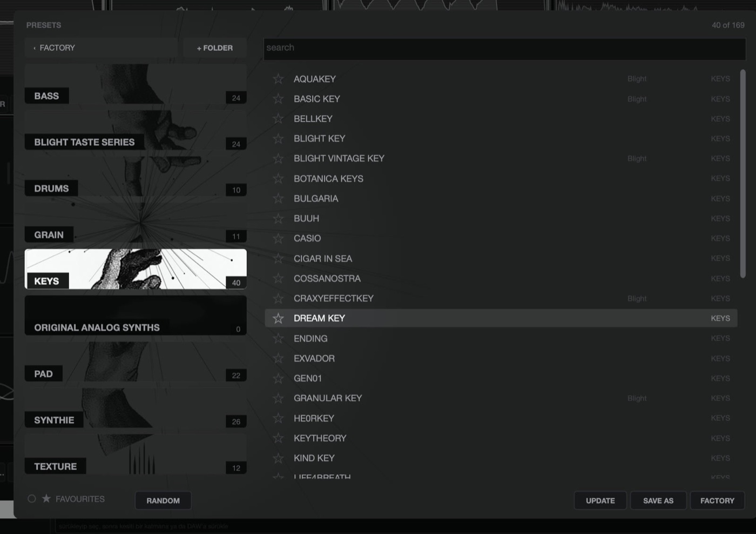Open the SYNTHIE preset category
This screenshot has width=756, height=534.
pyautogui.click(x=136, y=408)
